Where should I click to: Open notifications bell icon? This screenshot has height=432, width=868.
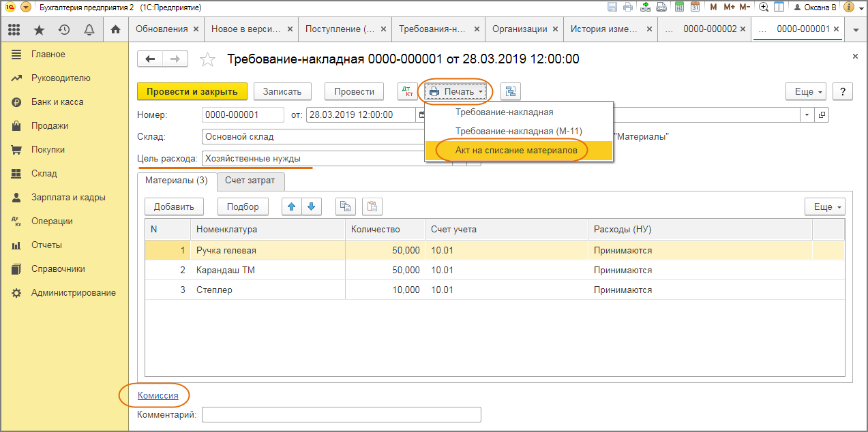pyautogui.click(x=89, y=29)
